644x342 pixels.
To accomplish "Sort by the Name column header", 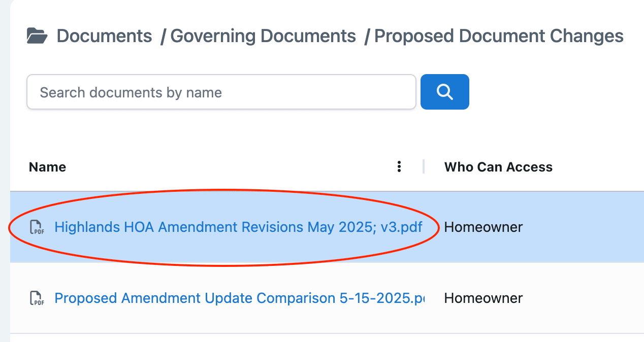I will [48, 167].
